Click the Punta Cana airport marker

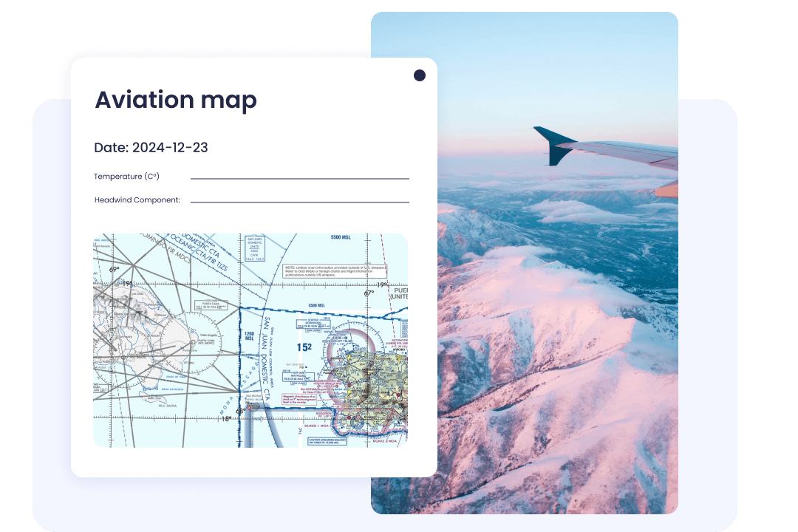[x=192, y=342]
